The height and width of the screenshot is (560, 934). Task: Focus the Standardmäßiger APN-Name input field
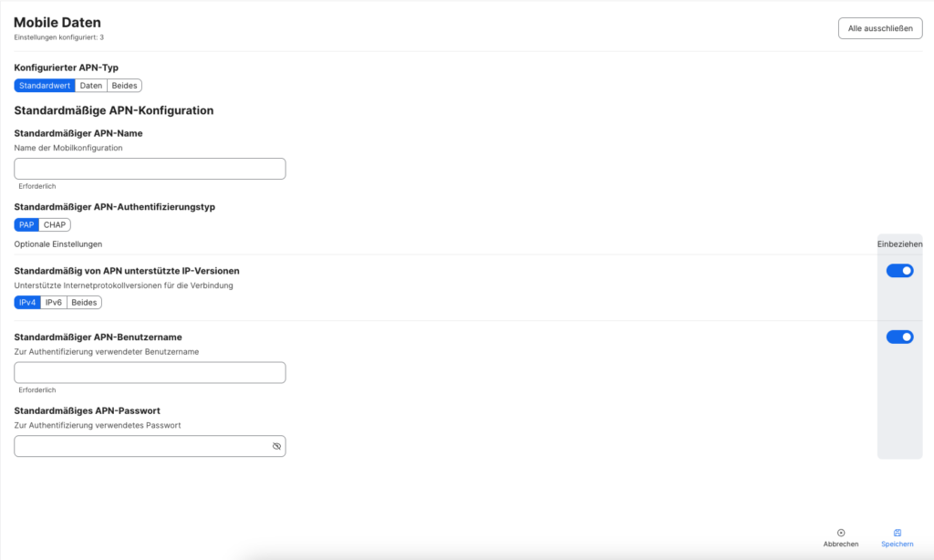point(150,169)
